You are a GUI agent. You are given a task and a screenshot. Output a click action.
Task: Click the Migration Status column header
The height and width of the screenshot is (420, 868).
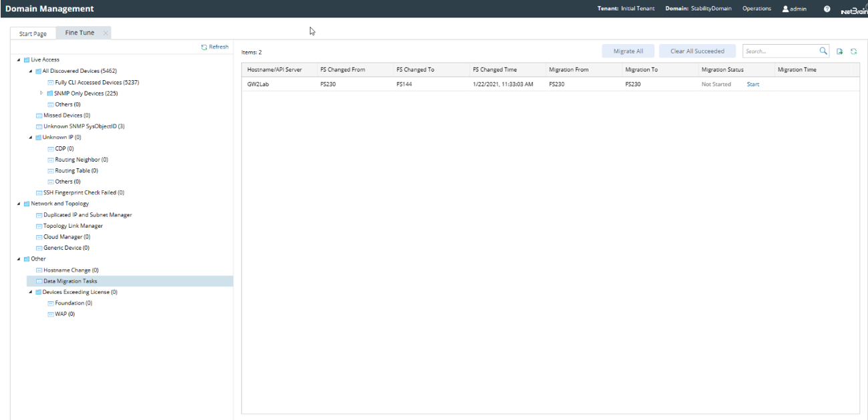[x=733, y=69]
